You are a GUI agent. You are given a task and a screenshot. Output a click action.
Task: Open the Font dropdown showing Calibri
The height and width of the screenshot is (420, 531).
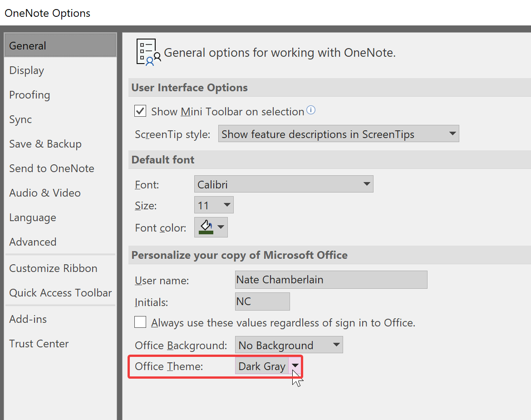(x=284, y=184)
